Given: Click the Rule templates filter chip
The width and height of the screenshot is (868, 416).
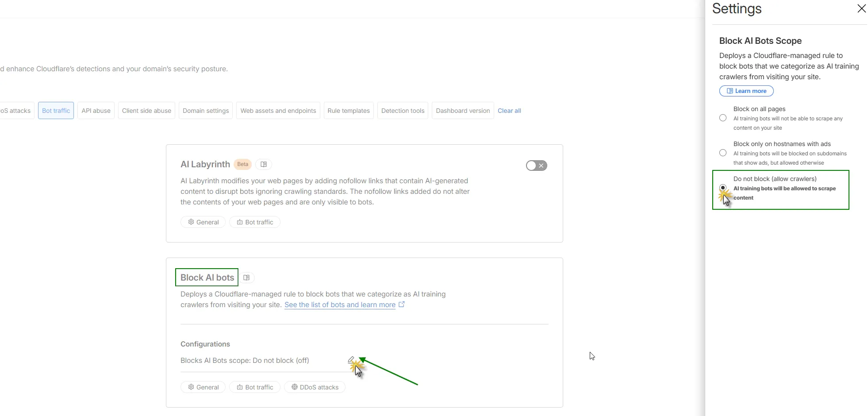Looking at the screenshot, I should 348,110.
